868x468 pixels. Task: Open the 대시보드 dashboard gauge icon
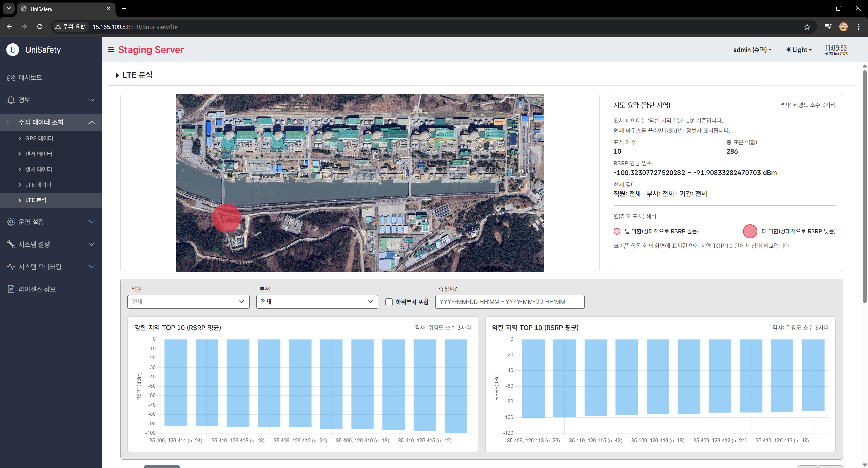tap(11, 78)
